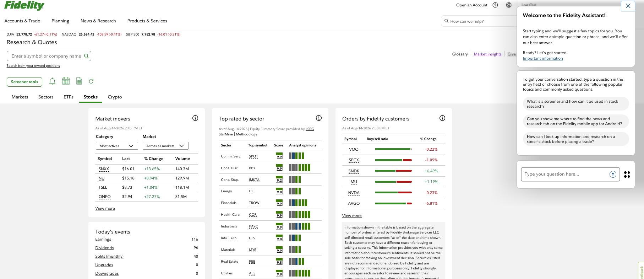Open the Methodology link
This screenshot has width=644, height=279.
(x=246, y=134)
